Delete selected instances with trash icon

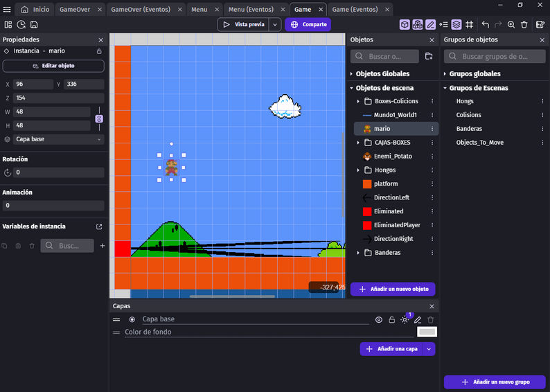click(524, 24)
